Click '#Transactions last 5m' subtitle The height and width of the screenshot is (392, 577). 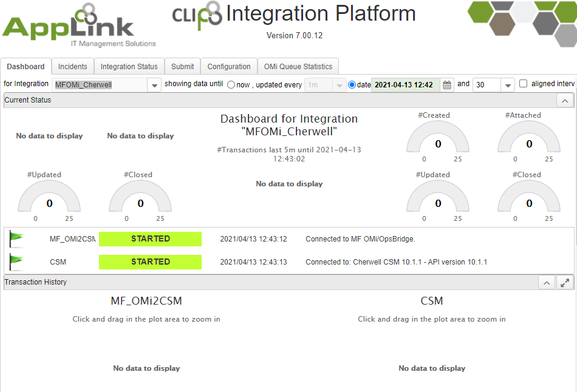[x=289, y=155]
